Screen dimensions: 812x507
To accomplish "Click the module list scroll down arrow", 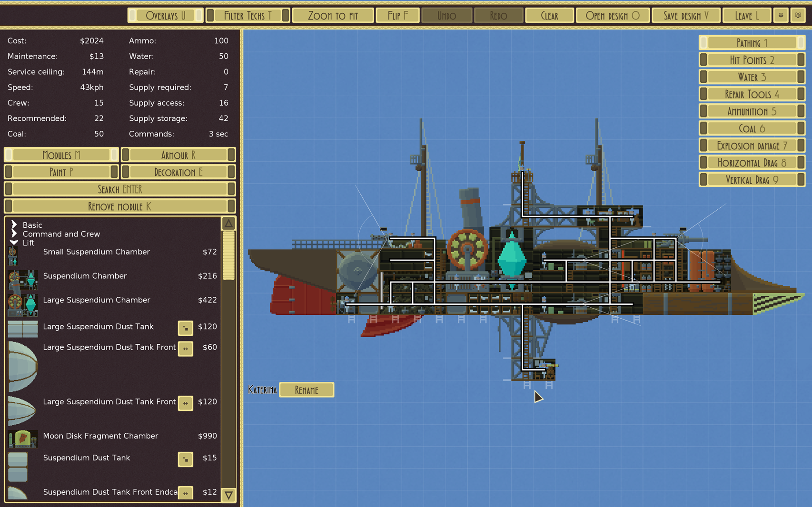I will (229, 495).
